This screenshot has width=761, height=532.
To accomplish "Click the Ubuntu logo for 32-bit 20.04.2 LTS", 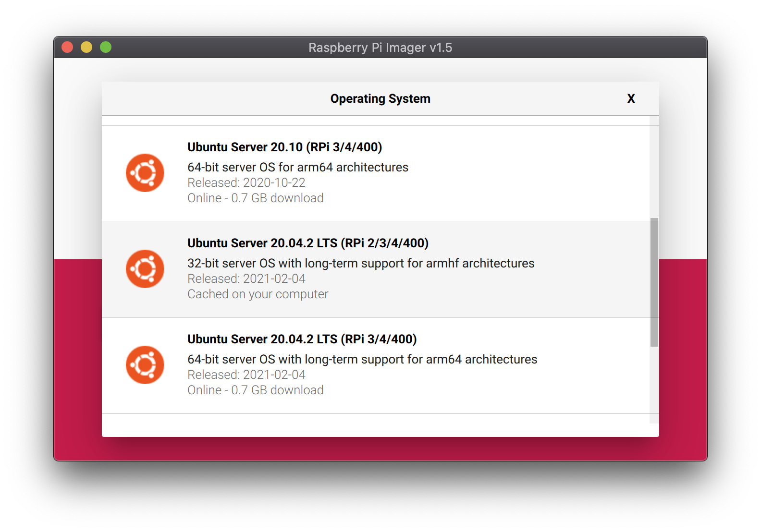I will (145, 269).
